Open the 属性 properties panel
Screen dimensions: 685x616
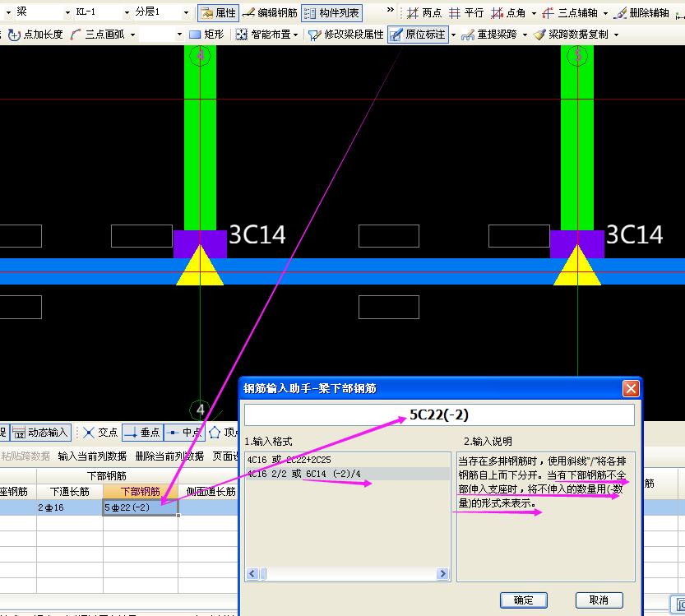218,13
